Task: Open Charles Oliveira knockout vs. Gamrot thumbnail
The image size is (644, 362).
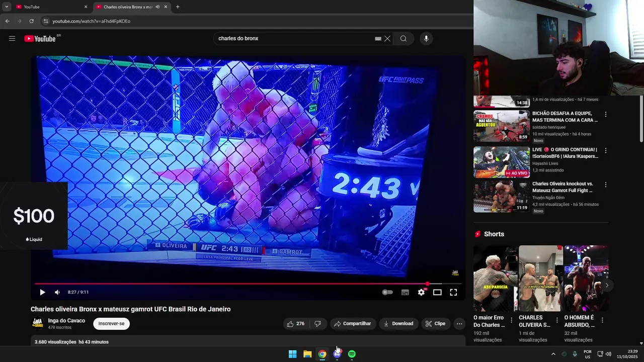Action: pos(502,197)
